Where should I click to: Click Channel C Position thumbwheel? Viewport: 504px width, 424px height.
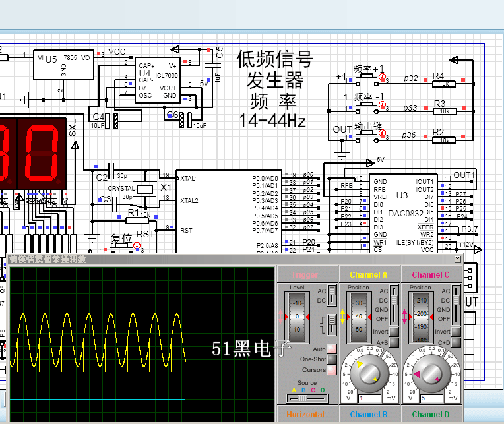point(422,317)
